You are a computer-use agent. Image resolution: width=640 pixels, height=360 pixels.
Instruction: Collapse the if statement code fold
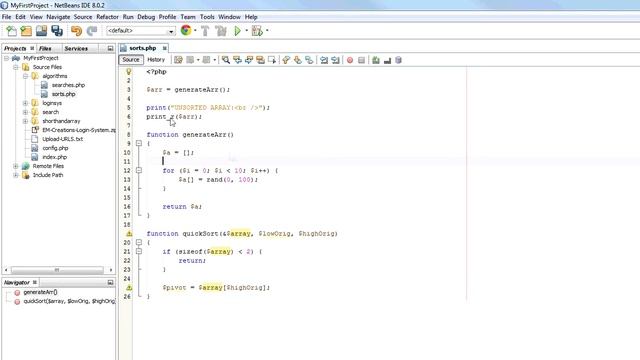139,251
